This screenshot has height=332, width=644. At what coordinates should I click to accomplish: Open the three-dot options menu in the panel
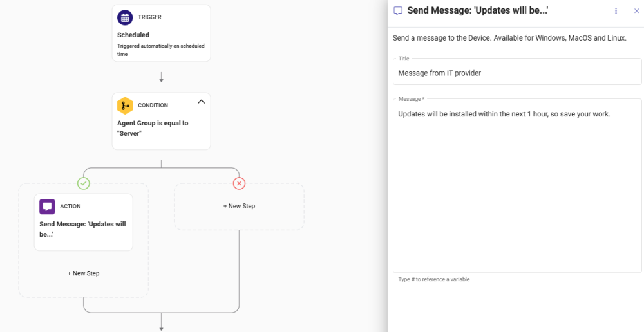[616, 11]
